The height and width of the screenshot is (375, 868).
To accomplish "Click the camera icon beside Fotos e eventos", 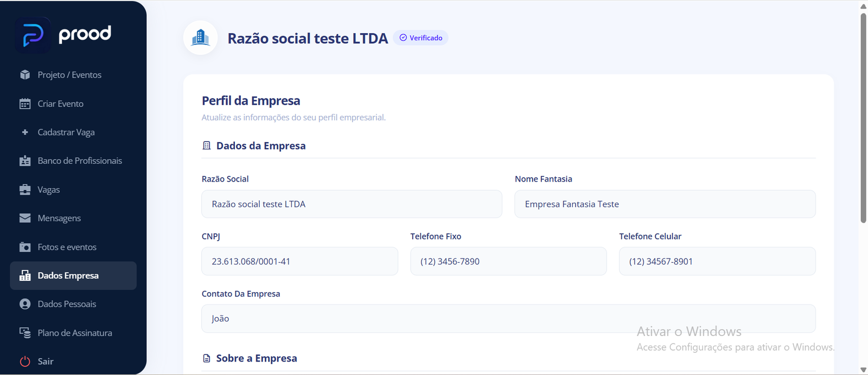I will pos(25,247).
